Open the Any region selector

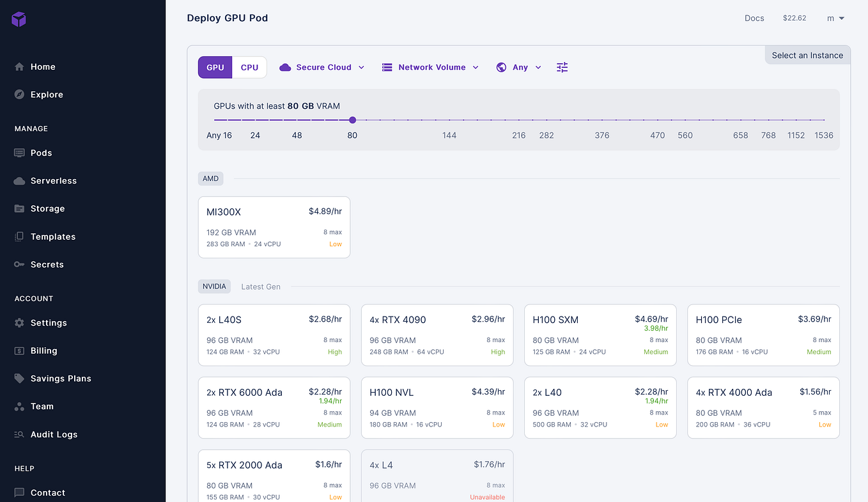[518, 67]
